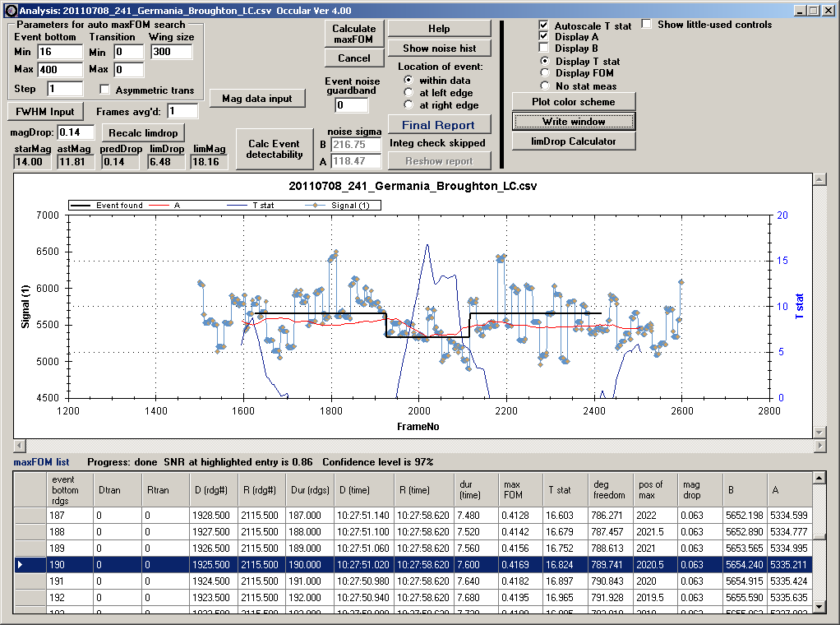This screenshot has width=840, height=625.
Task: Click the Event noise guardband field
Action: pos(352,105)
